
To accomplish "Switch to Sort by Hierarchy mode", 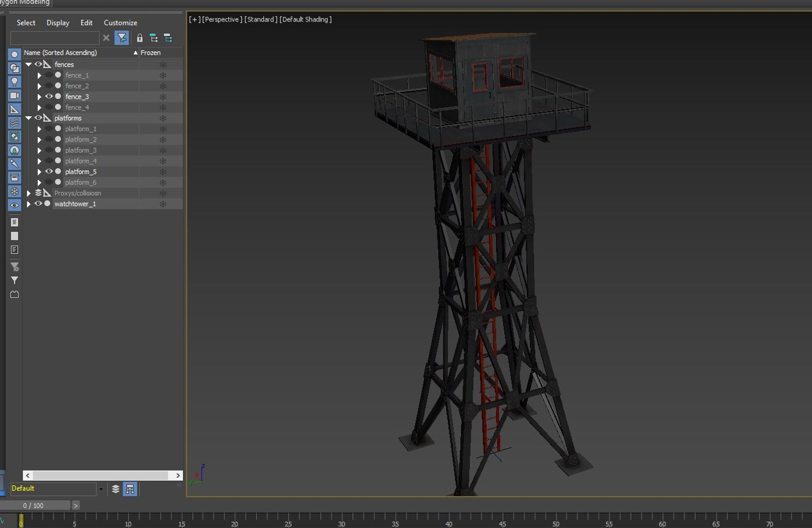I will (130, 489).
